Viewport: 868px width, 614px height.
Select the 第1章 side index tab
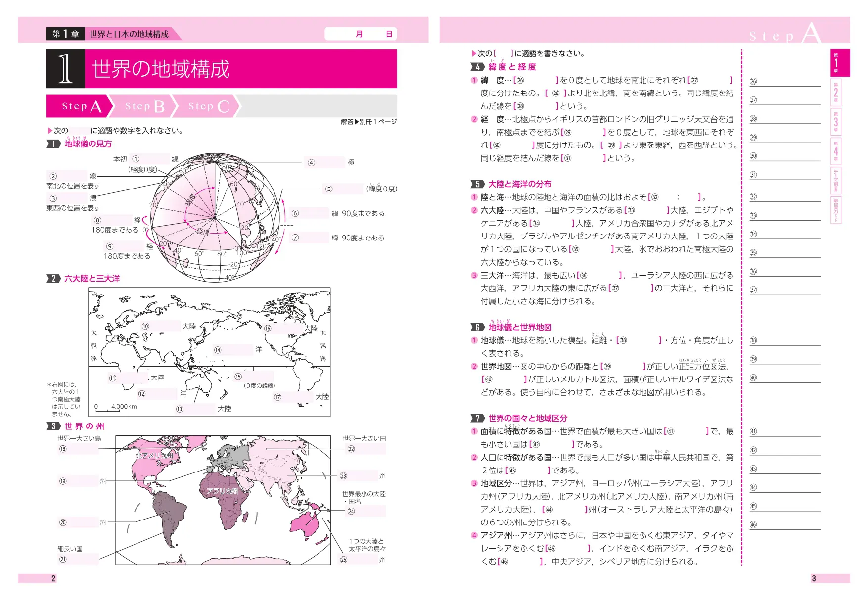(839, 63)
